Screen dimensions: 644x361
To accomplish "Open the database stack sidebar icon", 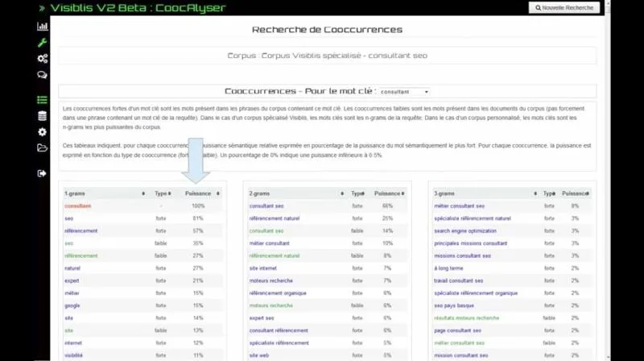I will [43, 116].
